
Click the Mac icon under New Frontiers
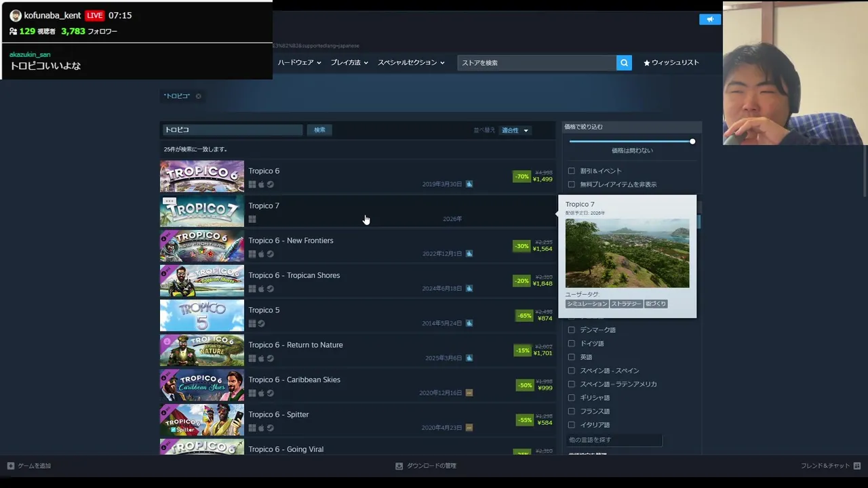point(261,254)
